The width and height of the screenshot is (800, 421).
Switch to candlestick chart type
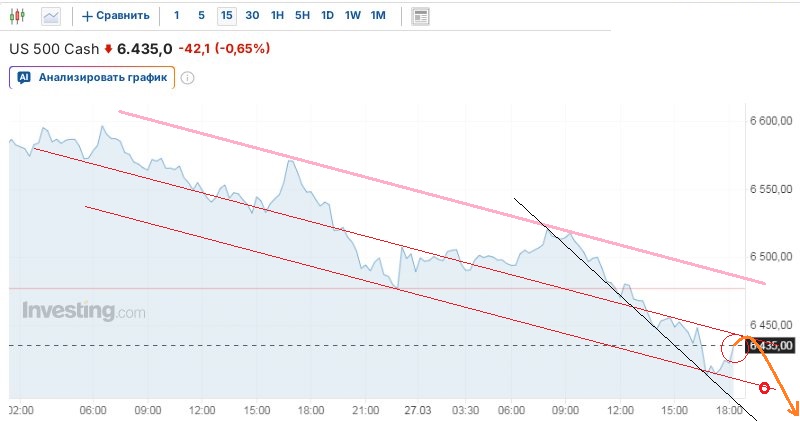[16, 16]
